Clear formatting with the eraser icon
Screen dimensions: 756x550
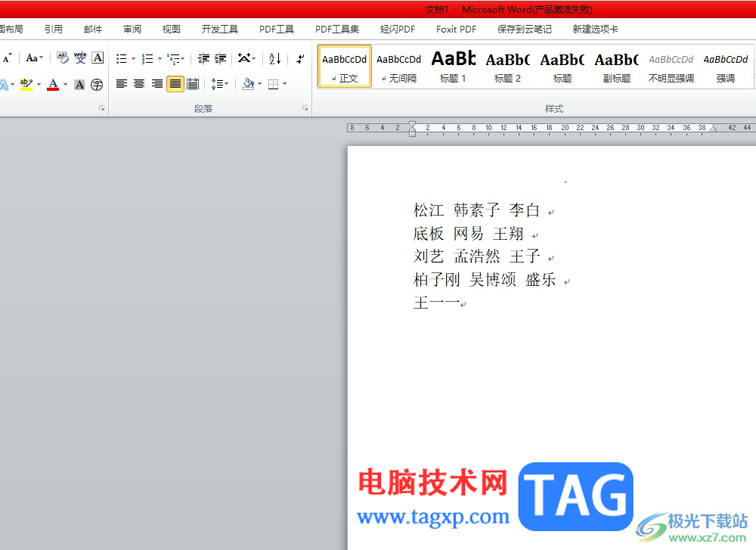coord(62,58)
